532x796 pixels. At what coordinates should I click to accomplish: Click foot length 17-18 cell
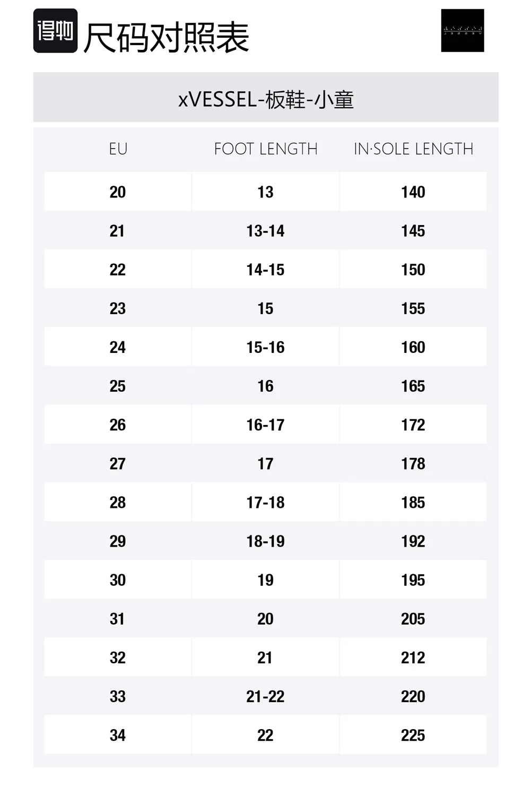click(x=266, y=502)
